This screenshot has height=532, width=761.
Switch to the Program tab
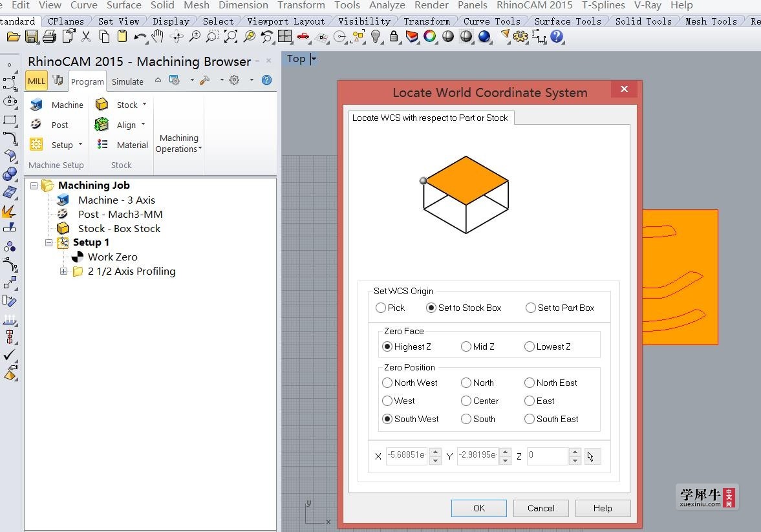87,81
